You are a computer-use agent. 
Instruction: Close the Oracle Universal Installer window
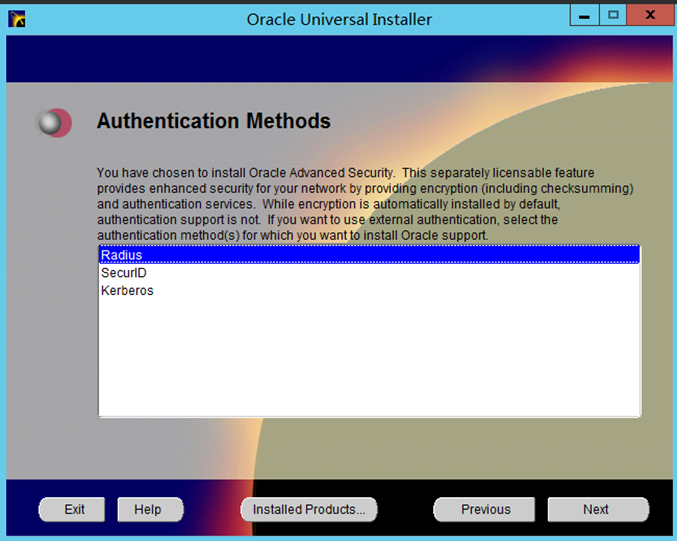click(x=650, y=15)
